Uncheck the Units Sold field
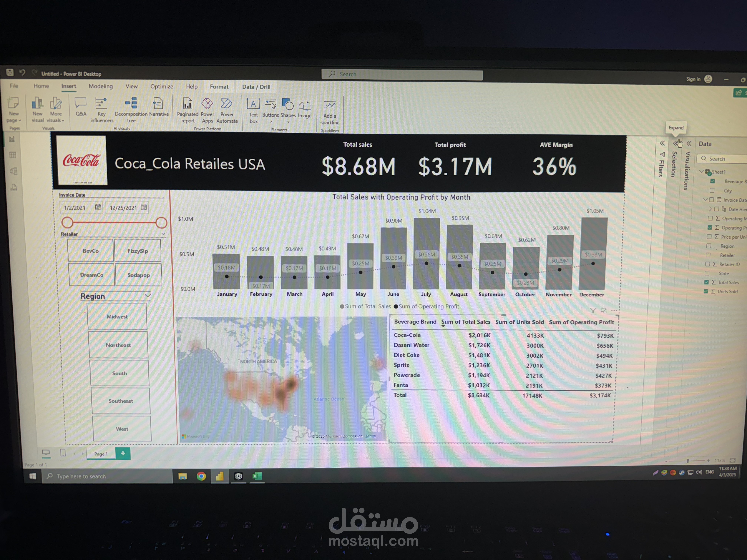The image size is (747, 560). point(705,291)
